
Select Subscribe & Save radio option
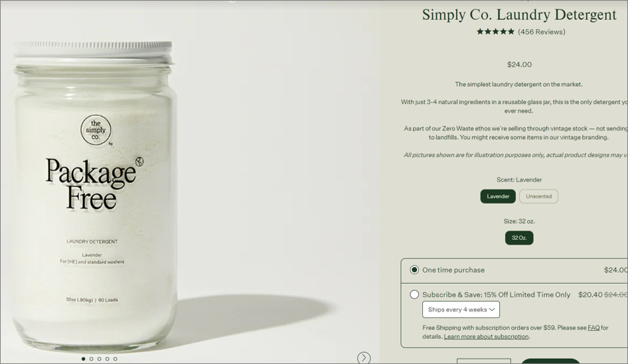coord(414,295)
